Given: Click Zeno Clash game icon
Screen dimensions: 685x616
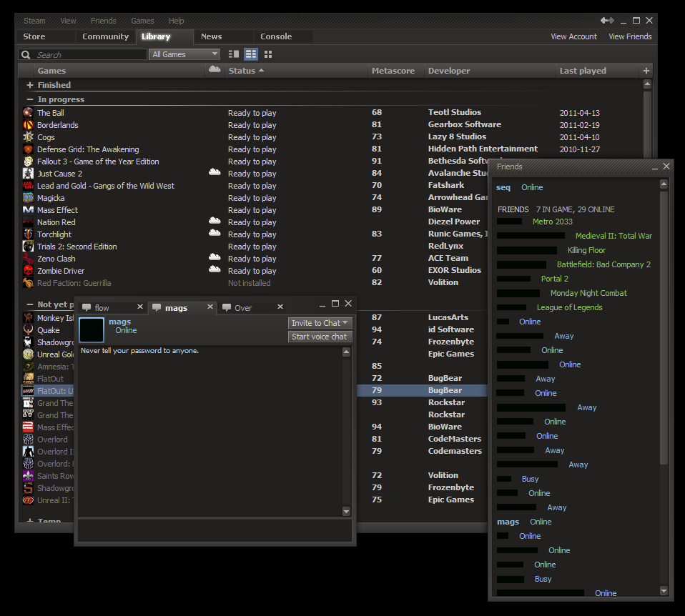Looking at the screenshot, I should (28, 259).
